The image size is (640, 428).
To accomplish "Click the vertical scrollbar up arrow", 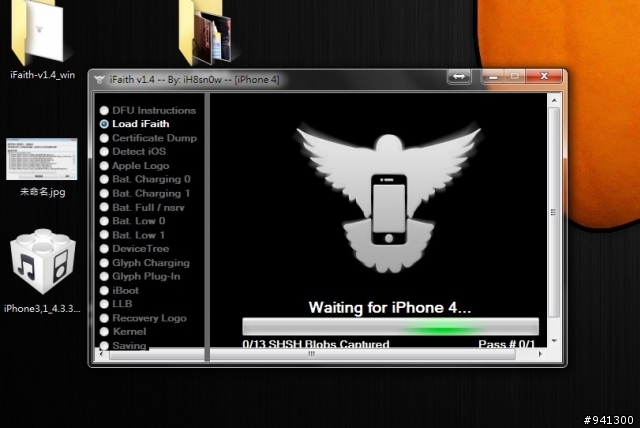I will pos(554,100).
